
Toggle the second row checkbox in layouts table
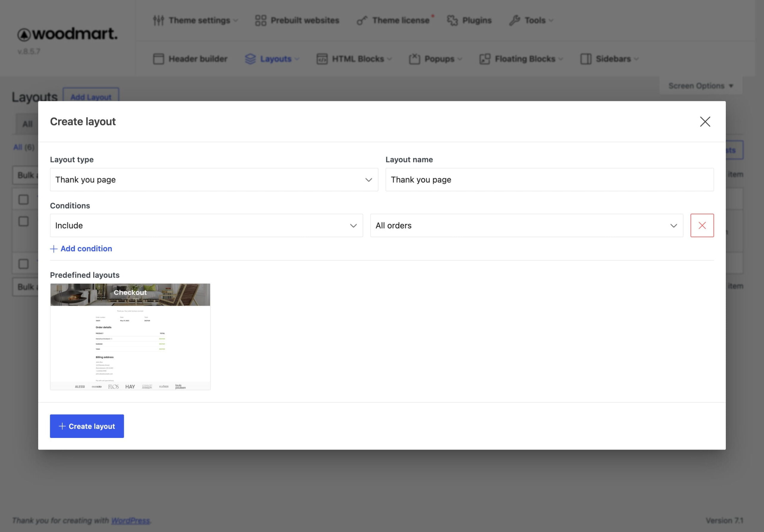(23, 221)
